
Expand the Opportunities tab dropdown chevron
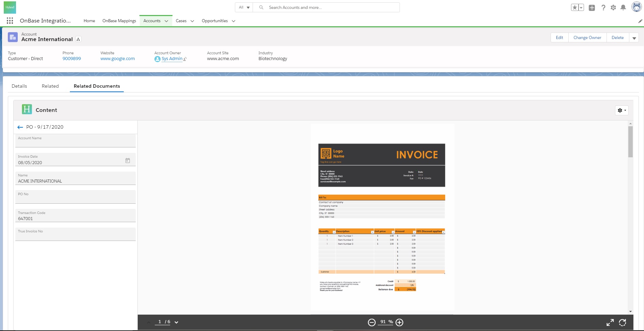pos(234,21)
